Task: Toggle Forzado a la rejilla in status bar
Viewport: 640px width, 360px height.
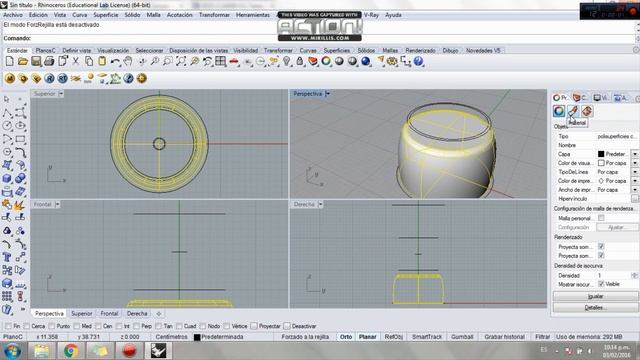Action: tap(305, 337)
